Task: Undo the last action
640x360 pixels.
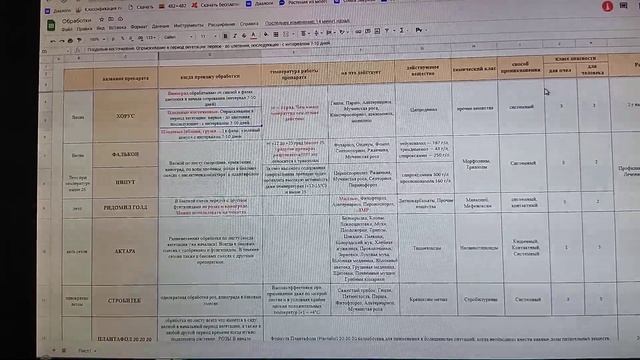Action: pos(53,41)
